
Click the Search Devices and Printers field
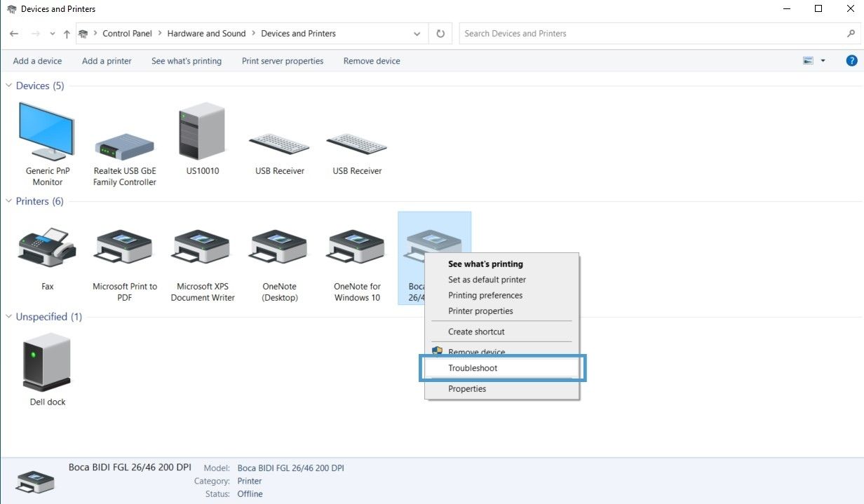652,34
